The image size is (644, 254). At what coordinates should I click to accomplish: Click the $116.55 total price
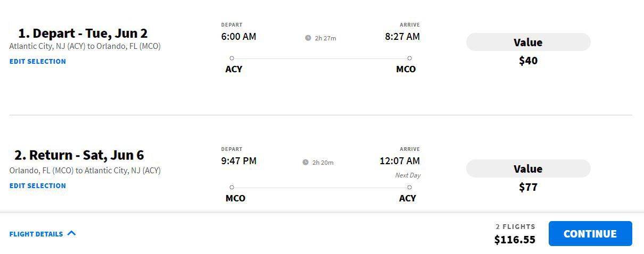(515, 240)
